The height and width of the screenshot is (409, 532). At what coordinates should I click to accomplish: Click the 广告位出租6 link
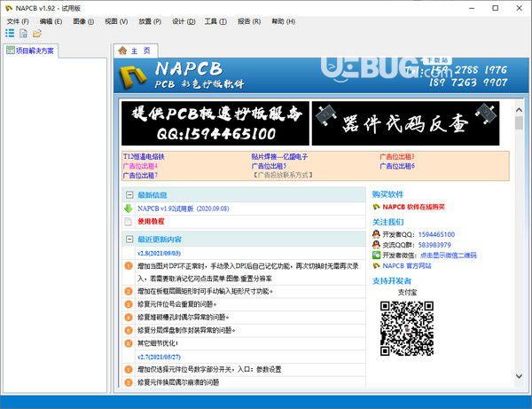pyautogui.click(x=397, y=166)
